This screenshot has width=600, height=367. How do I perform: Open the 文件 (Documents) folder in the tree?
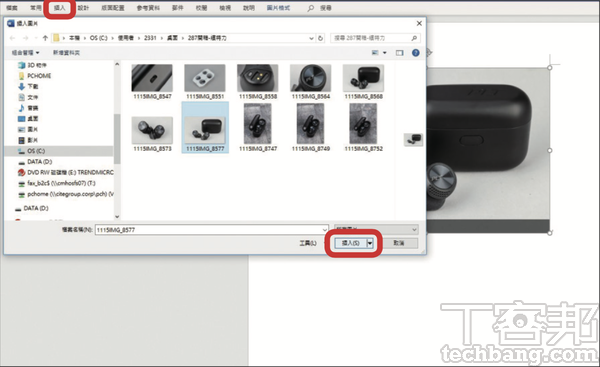(x=28, y=97)
